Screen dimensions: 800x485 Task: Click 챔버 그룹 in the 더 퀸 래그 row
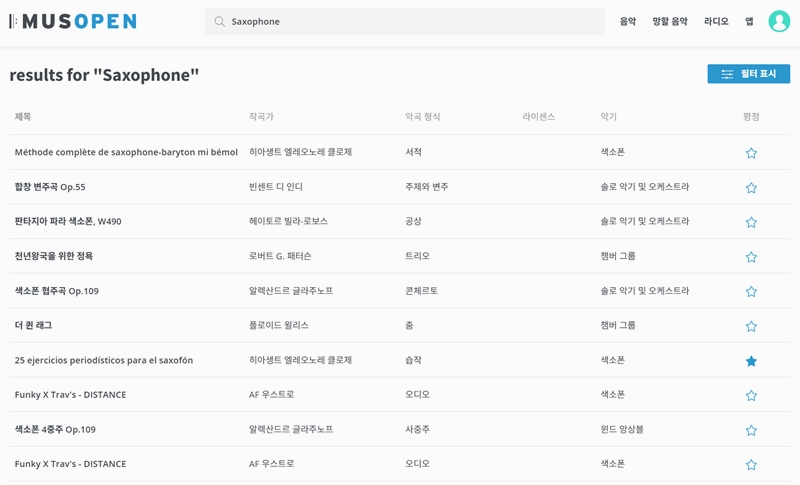[618, 325]
